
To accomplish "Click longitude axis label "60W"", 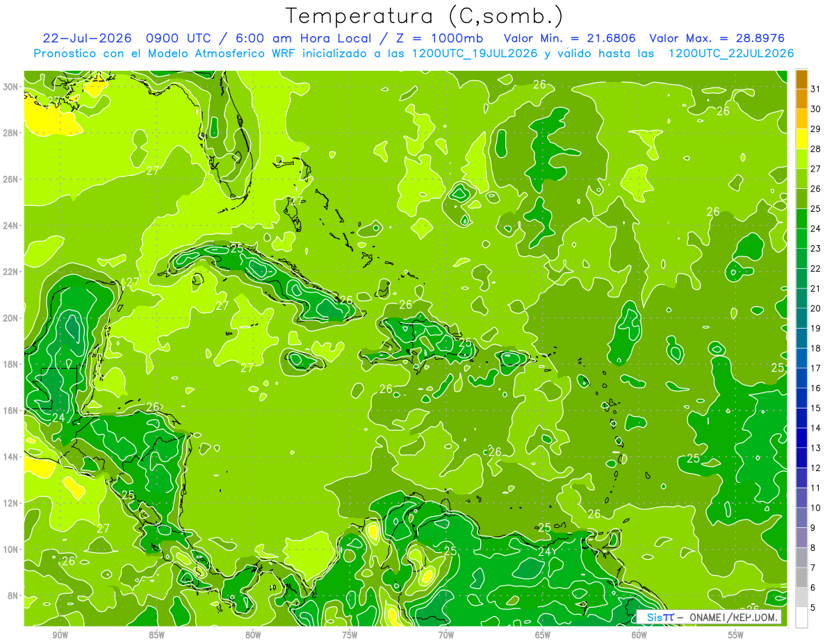I will click(639, 635).
